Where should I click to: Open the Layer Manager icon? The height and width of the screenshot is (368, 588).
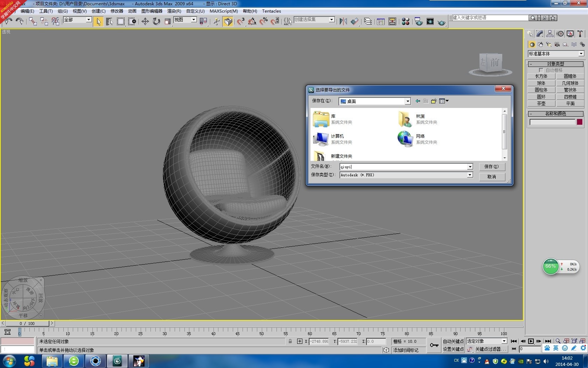(x=368, y=22)
